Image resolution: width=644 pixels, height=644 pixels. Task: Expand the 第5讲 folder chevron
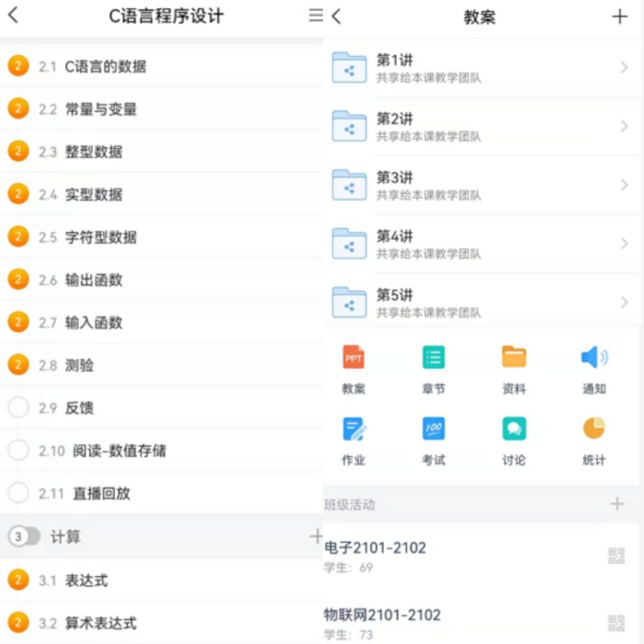pos(624,302)
